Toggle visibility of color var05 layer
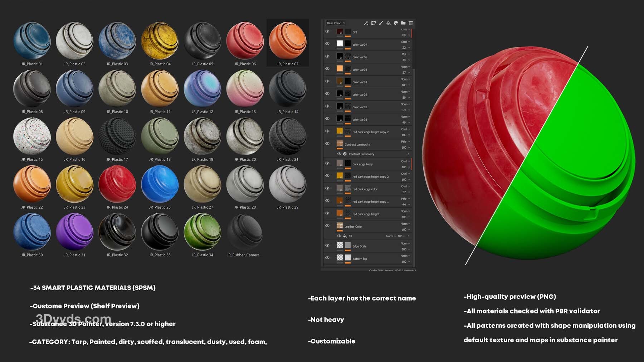Screen dimensions: 644x362 click(327, 69)
